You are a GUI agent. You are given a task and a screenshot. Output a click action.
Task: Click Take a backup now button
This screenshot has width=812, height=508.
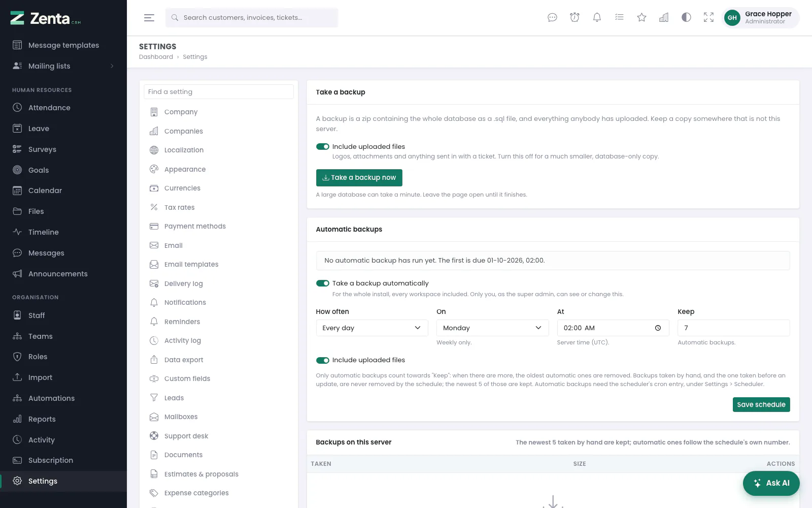(x=359, y=178)
